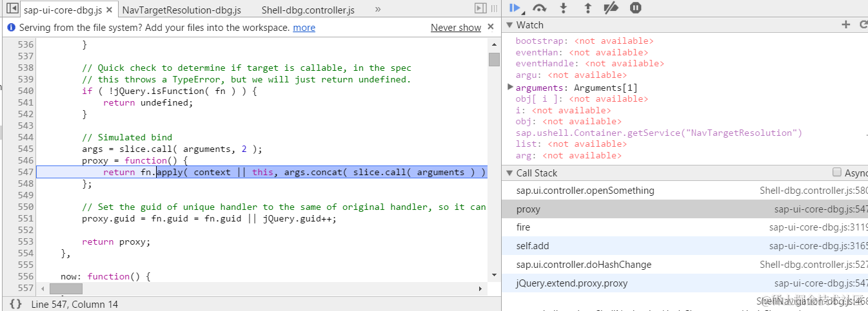Set a breakpoint on line 545
This screenshot has width=868, height=311.
pos(25,149)
